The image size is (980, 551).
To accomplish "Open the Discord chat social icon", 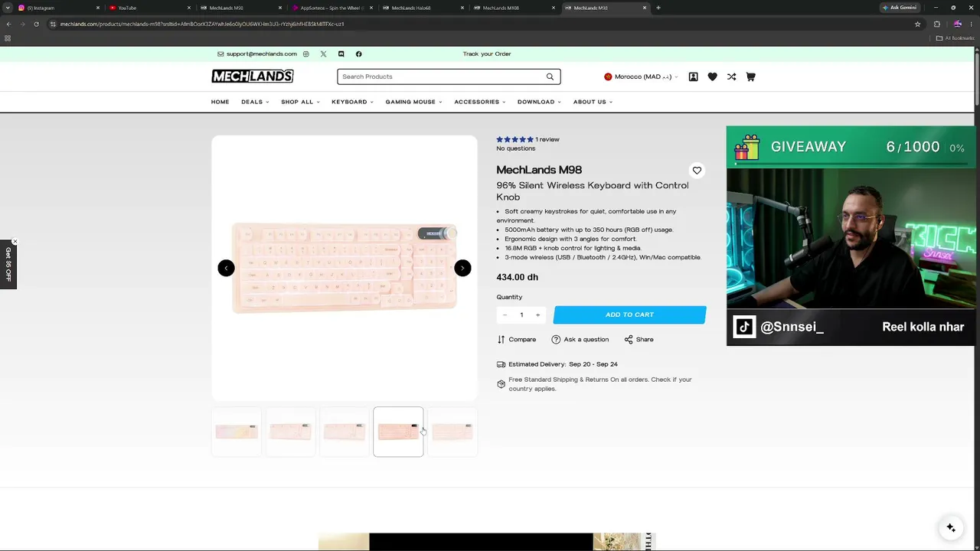I will click(x=341, y=54).
